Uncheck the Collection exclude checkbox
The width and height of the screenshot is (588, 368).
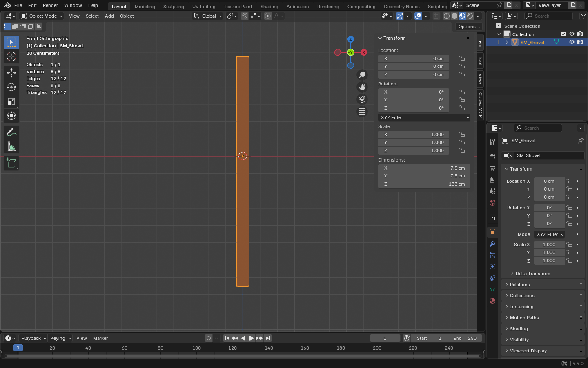pos(563,34)
